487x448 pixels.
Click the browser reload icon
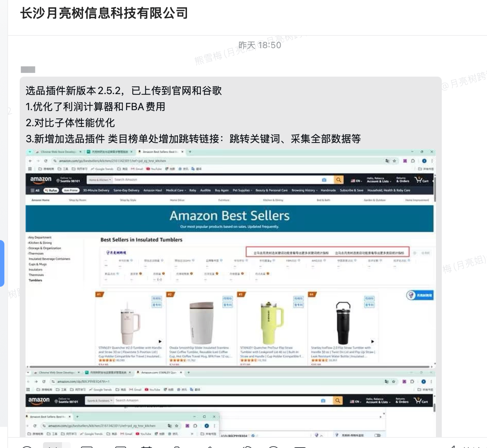[46, 161]
